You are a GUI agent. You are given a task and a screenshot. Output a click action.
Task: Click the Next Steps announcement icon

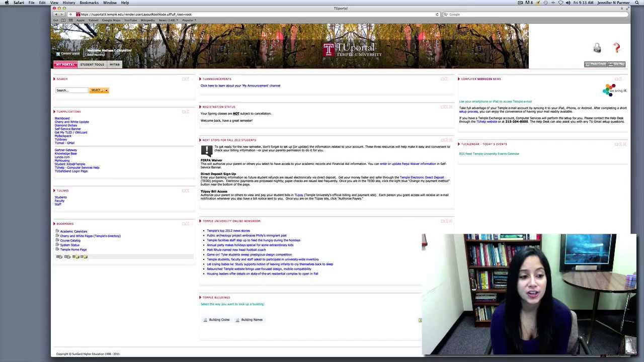[207, 150]
